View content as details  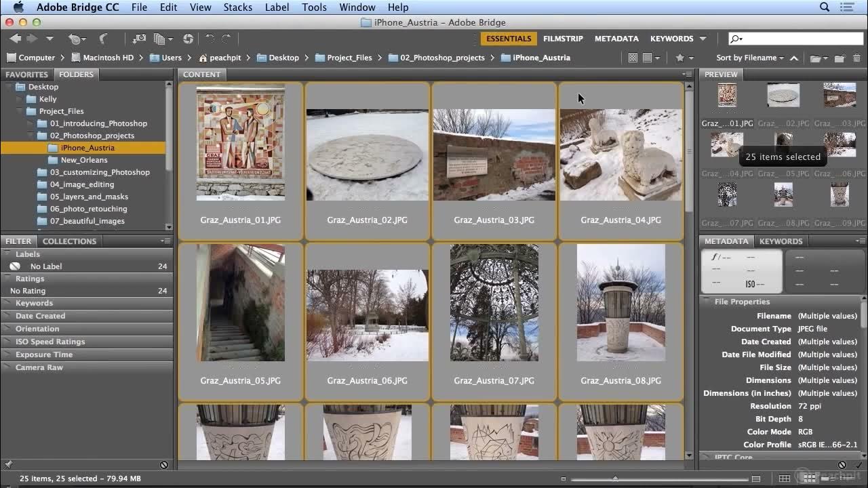tap(827, 479)
